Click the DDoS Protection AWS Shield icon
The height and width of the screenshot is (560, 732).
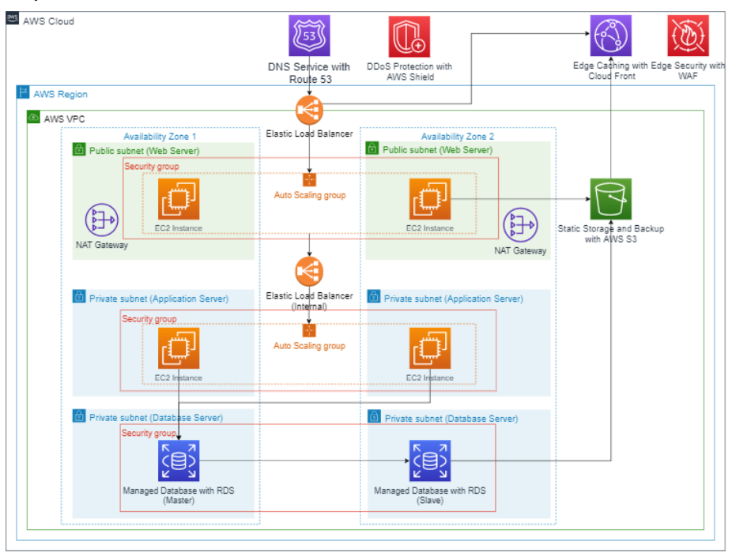[x=408, y=35]
